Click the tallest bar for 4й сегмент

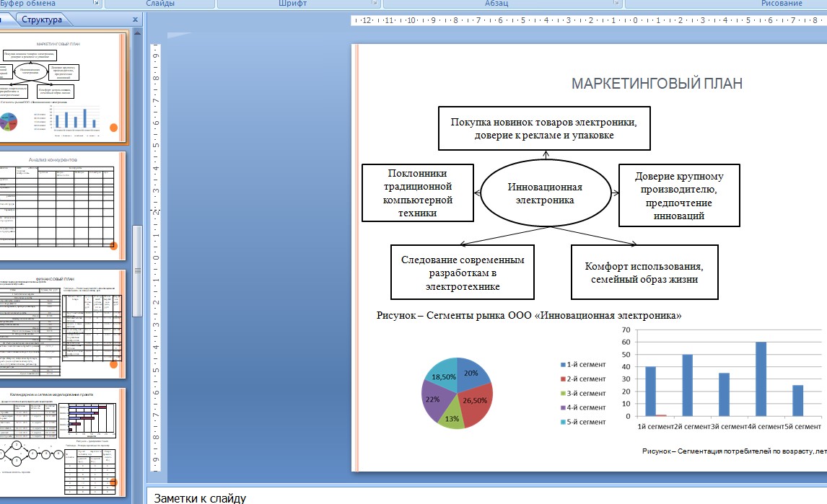(761, 379)
